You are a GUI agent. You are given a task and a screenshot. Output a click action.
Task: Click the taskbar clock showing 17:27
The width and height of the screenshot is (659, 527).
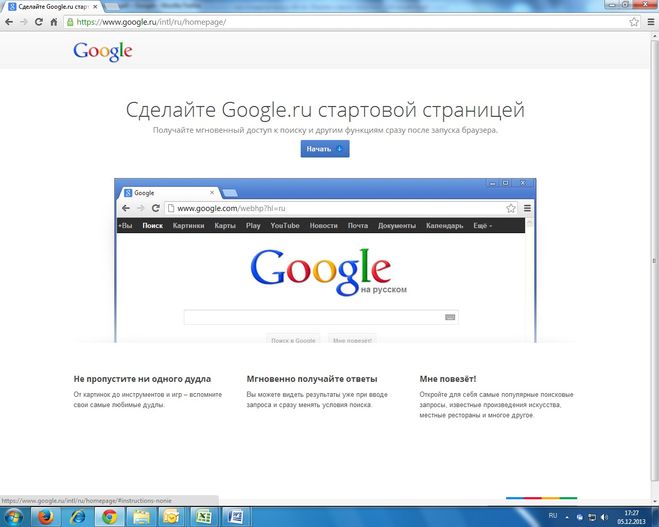(631, 517)
